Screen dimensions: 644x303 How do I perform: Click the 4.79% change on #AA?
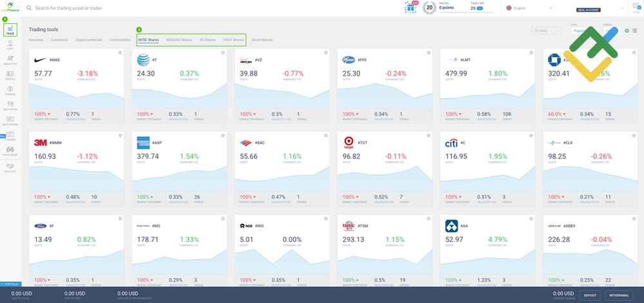498,239
